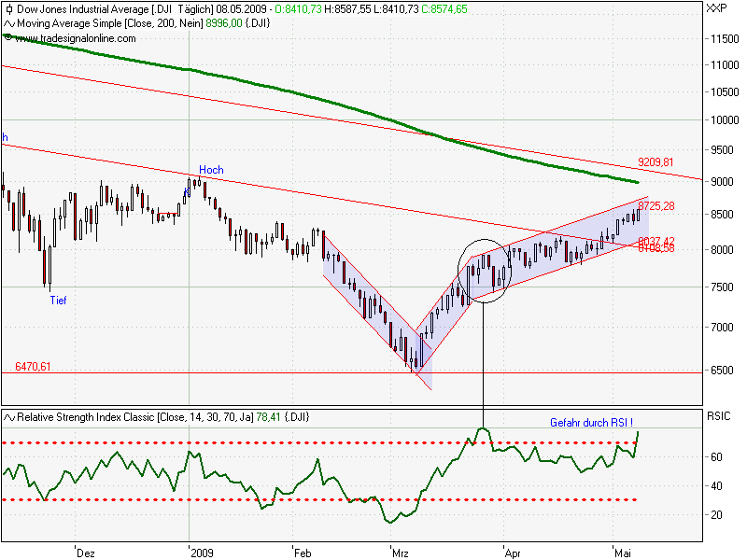The width and height of the screenshot is (747, 560).
Task: Select the blue 'h' marker at the left edge
Action: pyautogui.click(x=5, y=137)
